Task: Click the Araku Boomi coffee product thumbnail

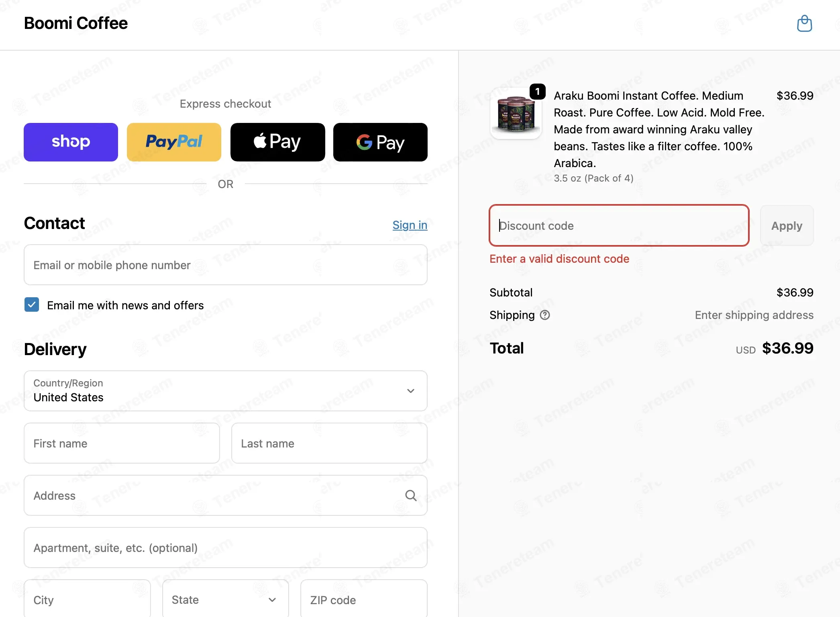Action: pyautogui.click(x=516, y=113)
